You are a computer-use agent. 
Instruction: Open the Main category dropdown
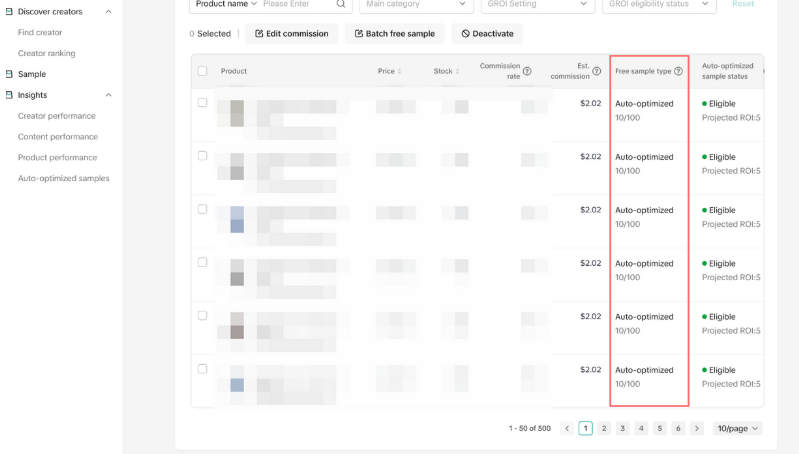pos(416,5)
